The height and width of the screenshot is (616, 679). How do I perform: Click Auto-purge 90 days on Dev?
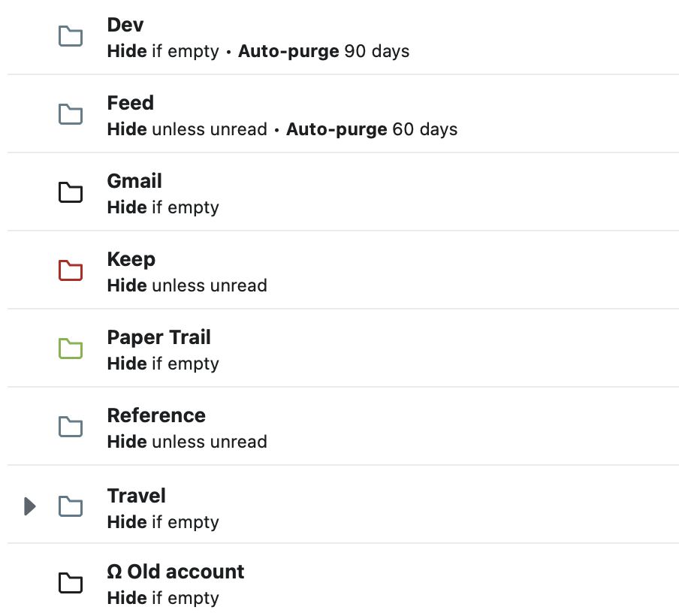coord(324,52)
